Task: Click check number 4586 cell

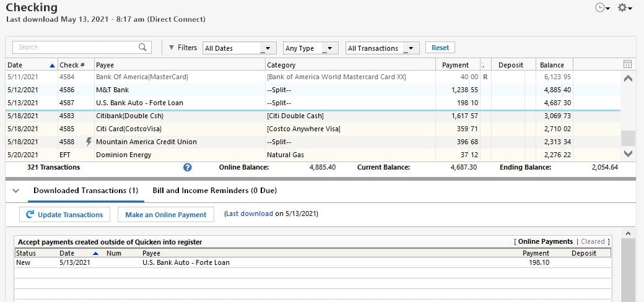Action: tap(67, 90)
